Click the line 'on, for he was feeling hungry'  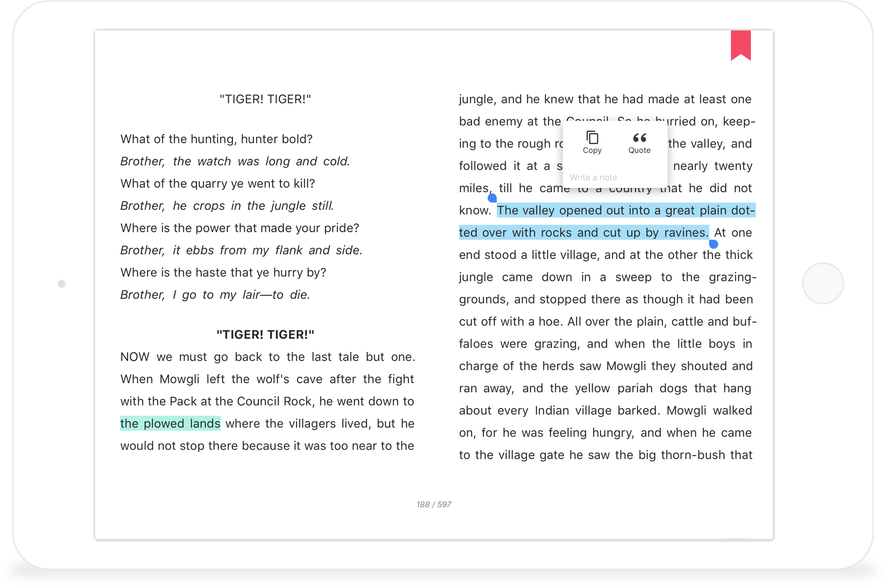605,433
